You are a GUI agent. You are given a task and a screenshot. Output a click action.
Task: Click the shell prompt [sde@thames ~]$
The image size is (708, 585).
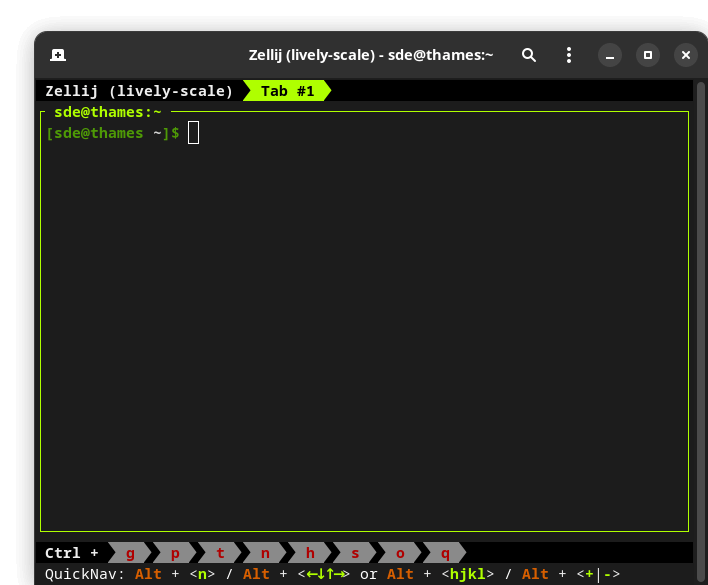pyautogui.click(x=113, y=133)
